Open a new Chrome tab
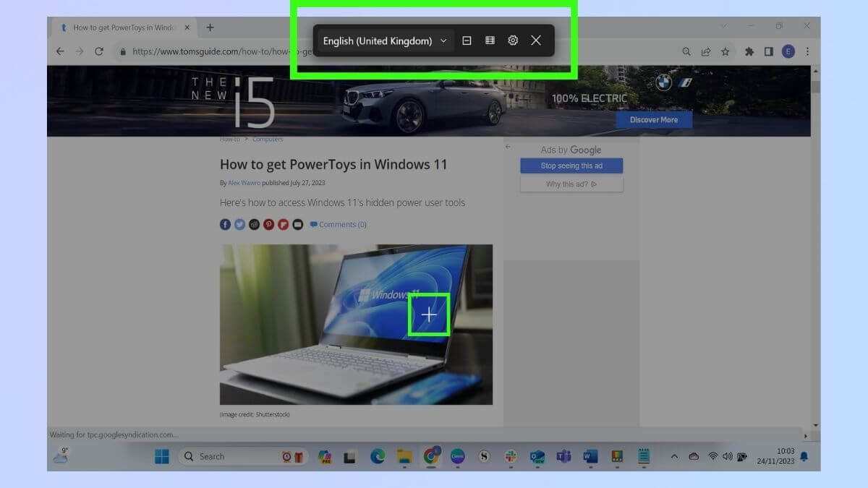 click(210, 27)
